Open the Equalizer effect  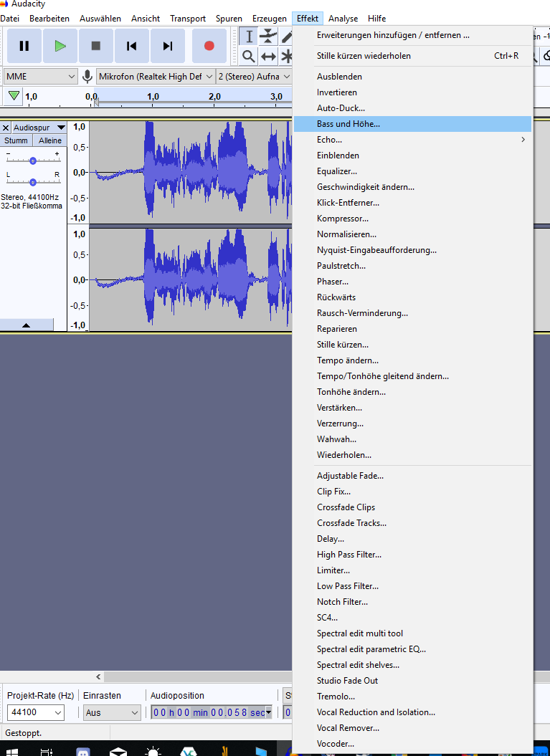point(412,171)
